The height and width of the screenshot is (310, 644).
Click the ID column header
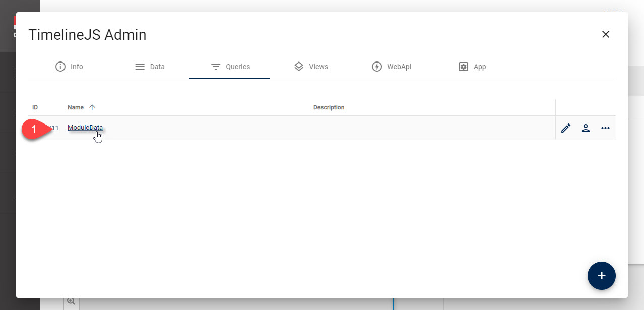tap(35, 107)
